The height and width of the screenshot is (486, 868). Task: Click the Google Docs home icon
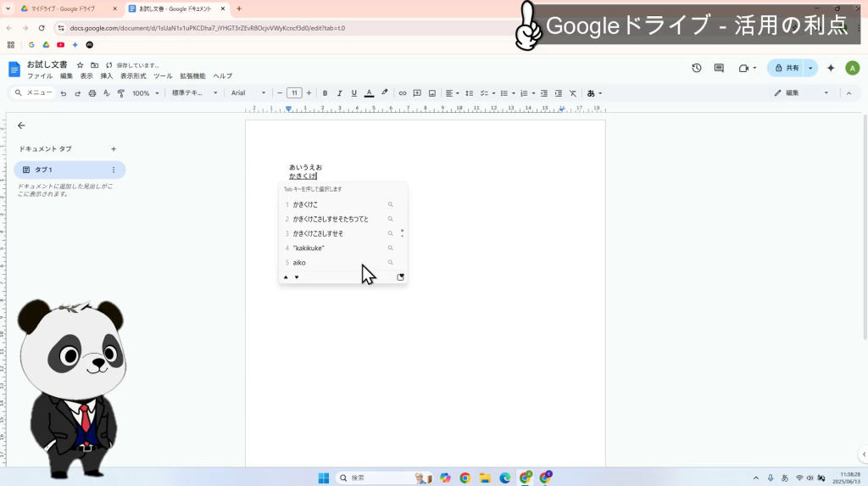(x=14, y=70)
